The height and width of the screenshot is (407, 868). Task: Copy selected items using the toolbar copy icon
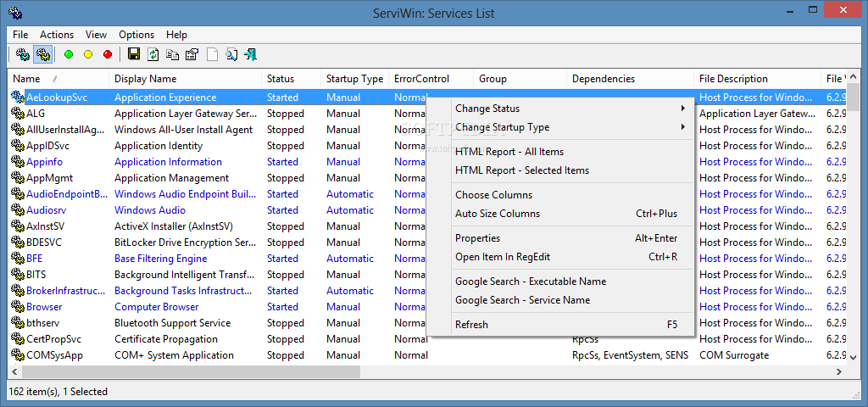pos(173,54)
